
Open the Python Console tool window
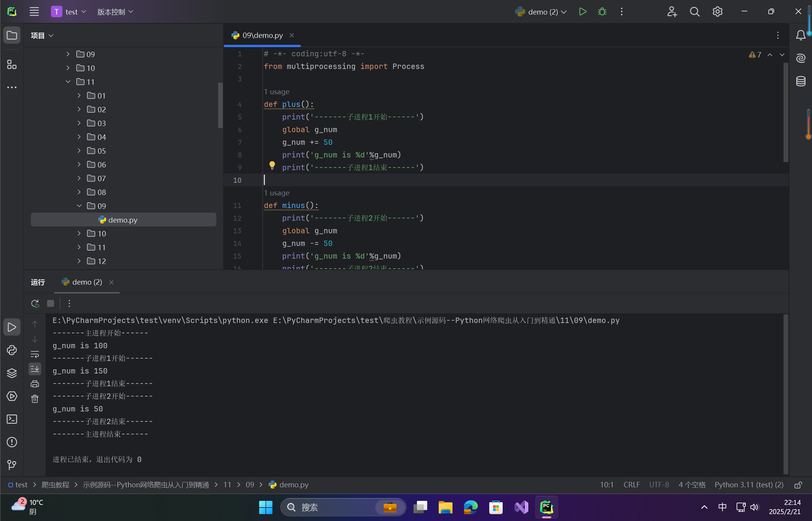(12, 350)
